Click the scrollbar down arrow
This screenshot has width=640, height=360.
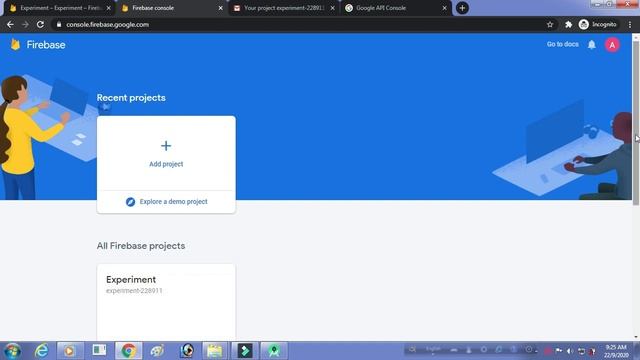[x=636, y=337]
